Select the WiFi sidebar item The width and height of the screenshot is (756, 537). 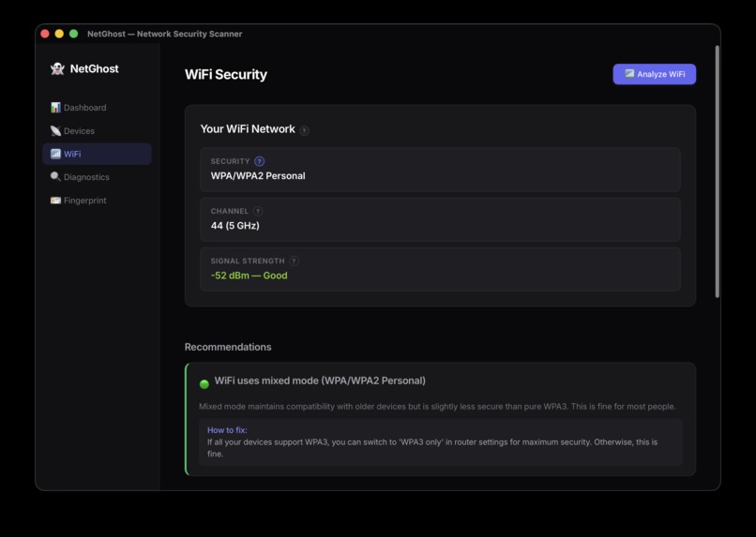[97, 154]
